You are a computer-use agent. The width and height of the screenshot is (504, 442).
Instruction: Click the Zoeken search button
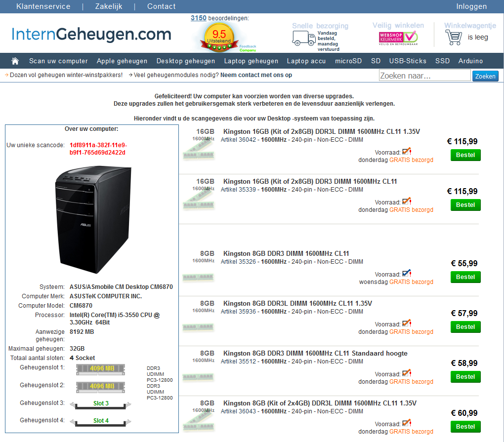(485, 75)
